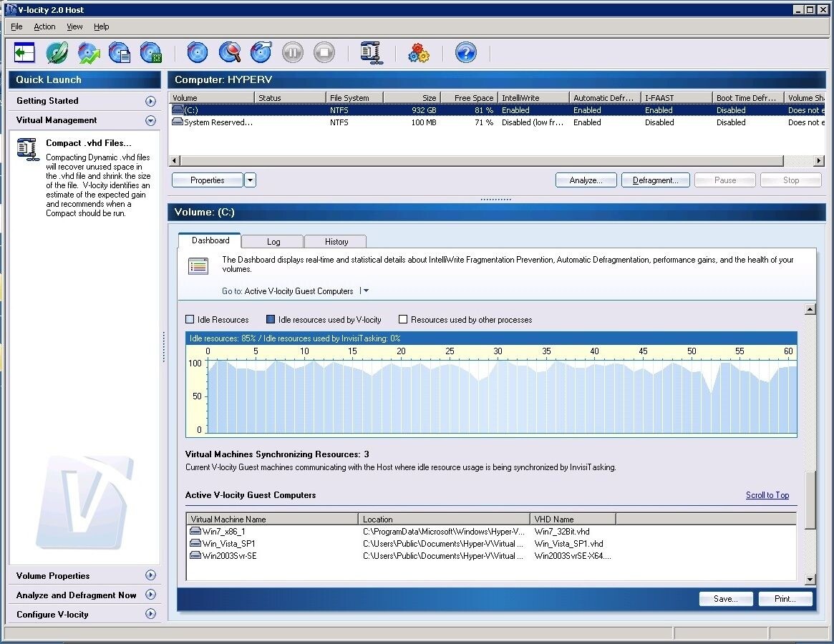Open help with the blue question mark icon
Viewport: 834px width, 644px height.
coord(466,53)
